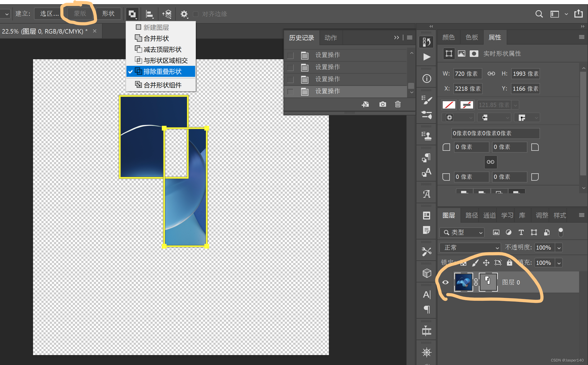Click the camera icon to create new snapshot
The height and width of the screenshot is (365, 588).
click(383, 104)
